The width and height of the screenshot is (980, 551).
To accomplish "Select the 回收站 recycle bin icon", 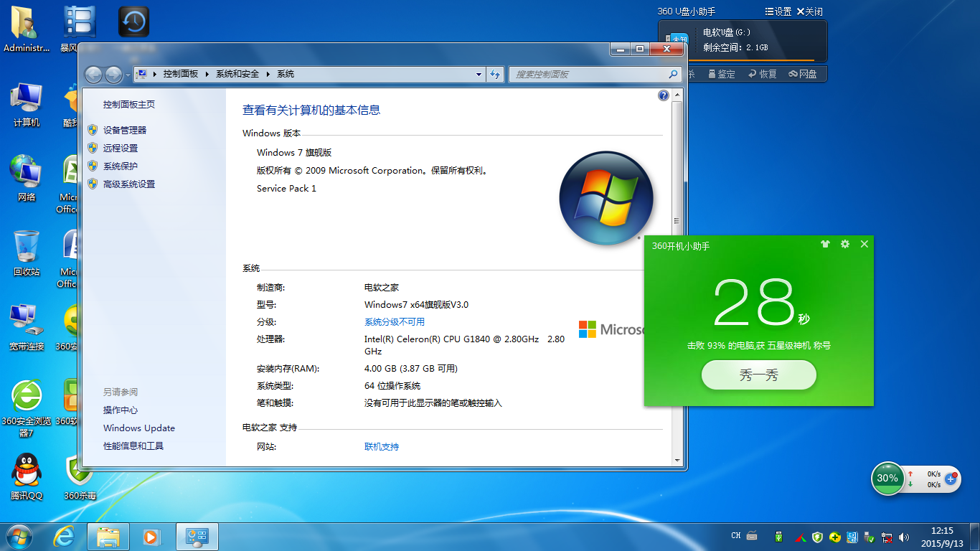I will (x=27, y=253).
